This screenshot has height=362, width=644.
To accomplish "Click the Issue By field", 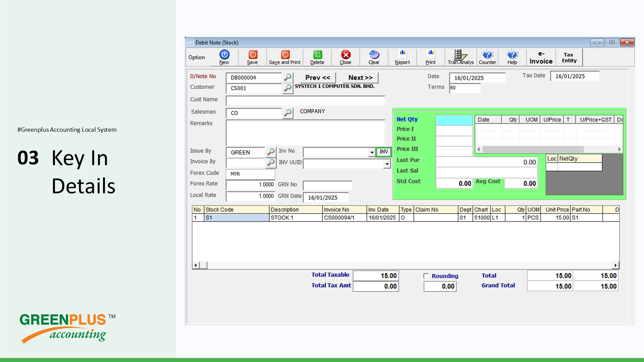I will (246, 152).
